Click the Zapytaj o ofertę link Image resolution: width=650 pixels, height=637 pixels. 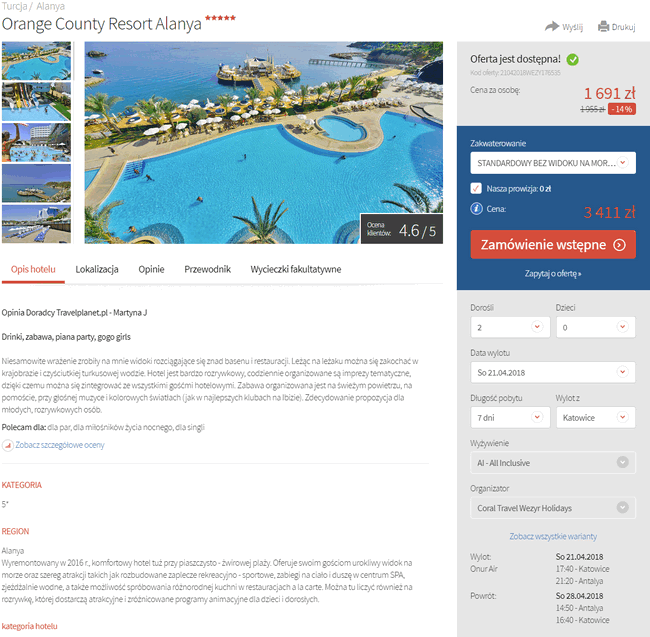tap(553, 274)
